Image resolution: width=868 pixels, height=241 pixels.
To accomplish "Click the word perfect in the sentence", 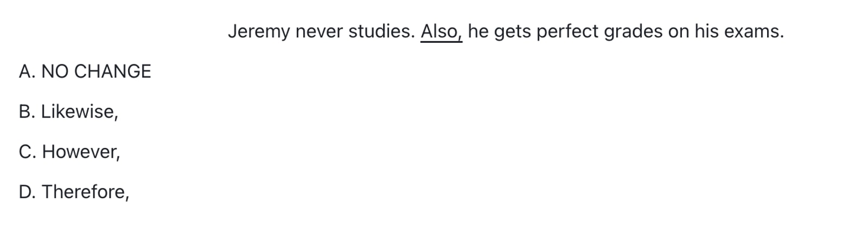I will coord(567,31).
